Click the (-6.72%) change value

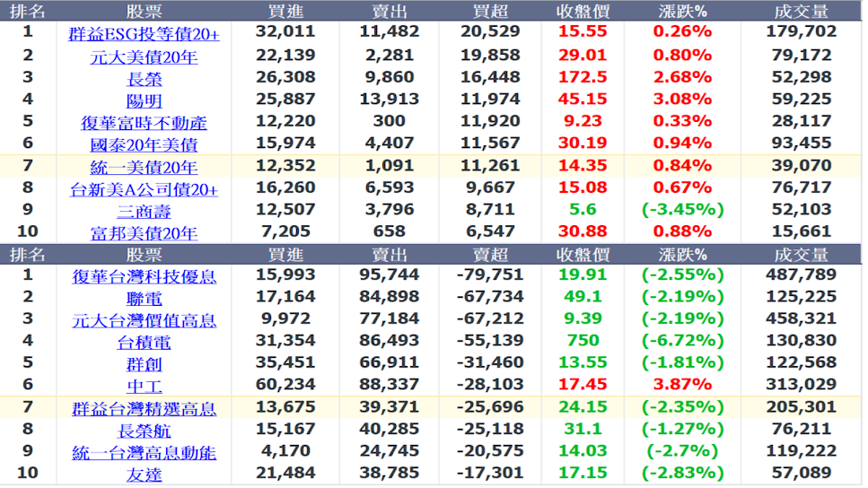pos(682,341)
